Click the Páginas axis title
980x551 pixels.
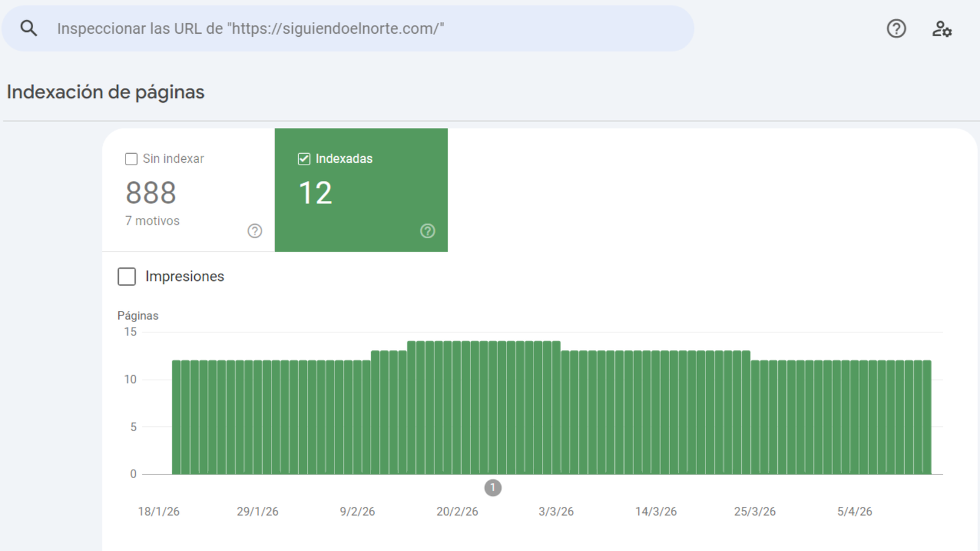click(x=138, y=316)
